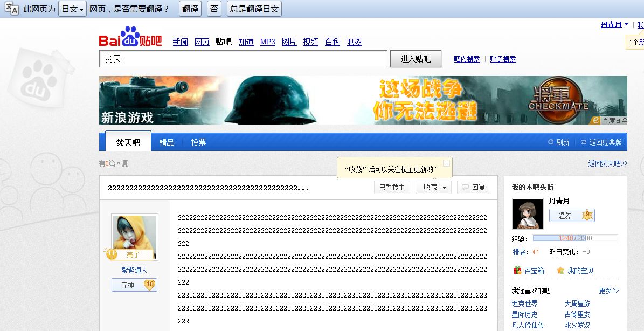Open the 冰火罗汉 bar link
This screenshot has width=644, height=331.
point(577,325)
